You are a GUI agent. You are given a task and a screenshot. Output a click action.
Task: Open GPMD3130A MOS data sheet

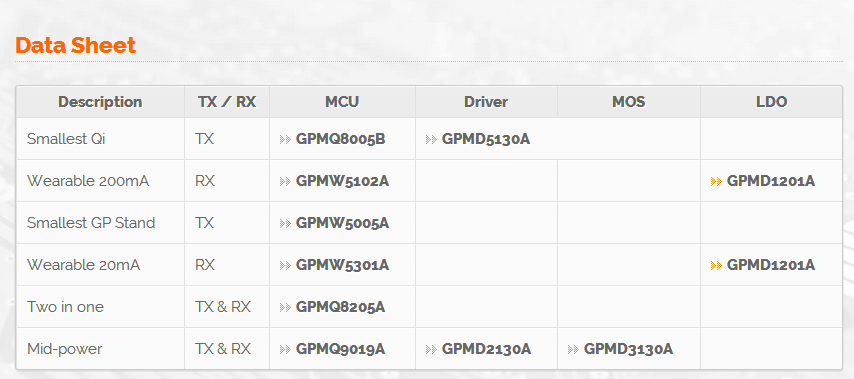coord(628,349)
